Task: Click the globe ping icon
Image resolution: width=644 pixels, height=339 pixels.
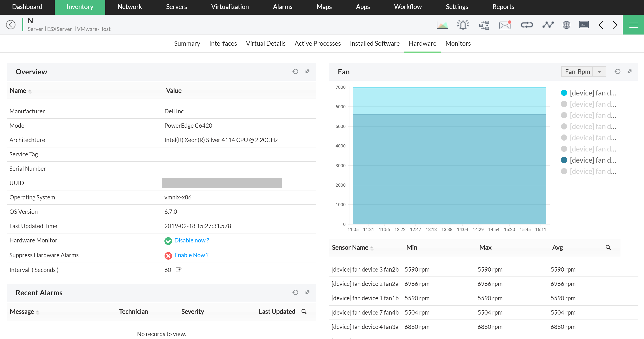Action: (x=566, y=25)
